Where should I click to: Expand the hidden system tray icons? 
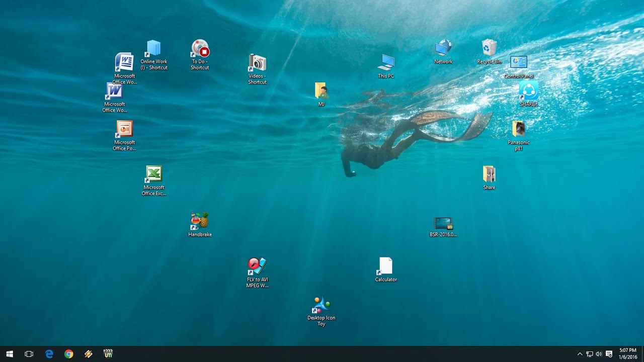tap(580, 354)
